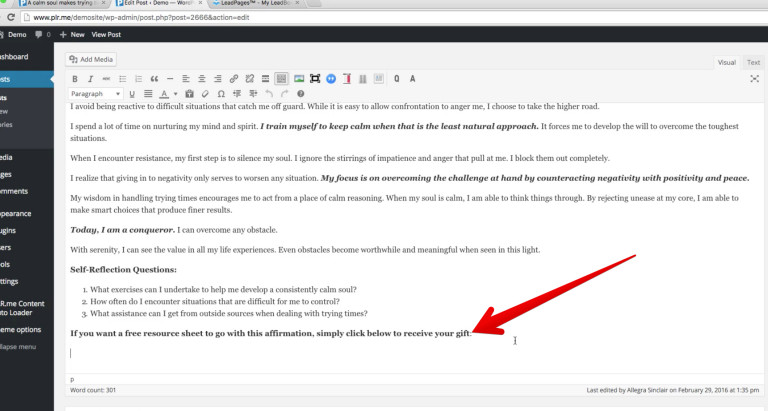
Task: Toggle bold formatting in the editor toolbar
Action: tap(75, 79)
